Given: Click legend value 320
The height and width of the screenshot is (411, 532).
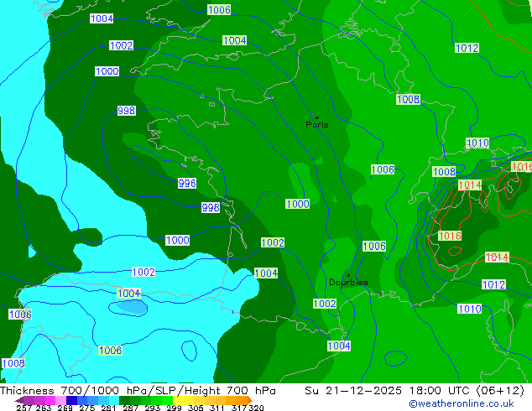Looking at the screenshot, I should [256, 408].
